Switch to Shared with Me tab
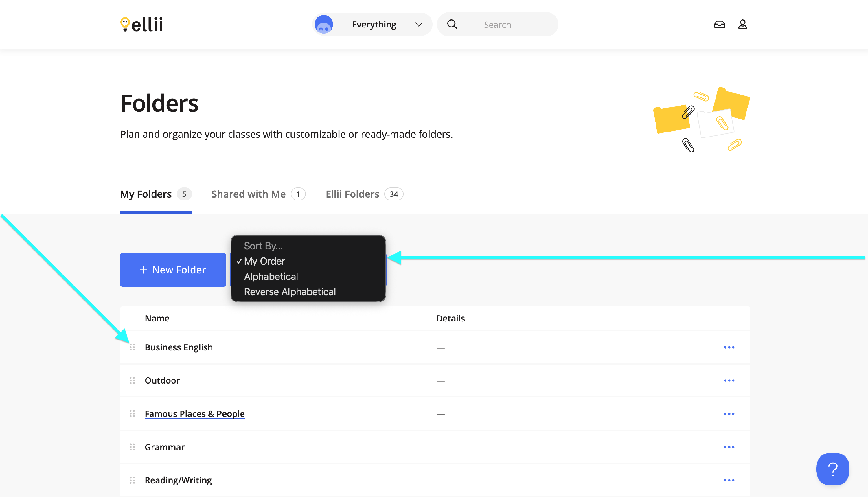868x497 pixels. click(249, 194)
